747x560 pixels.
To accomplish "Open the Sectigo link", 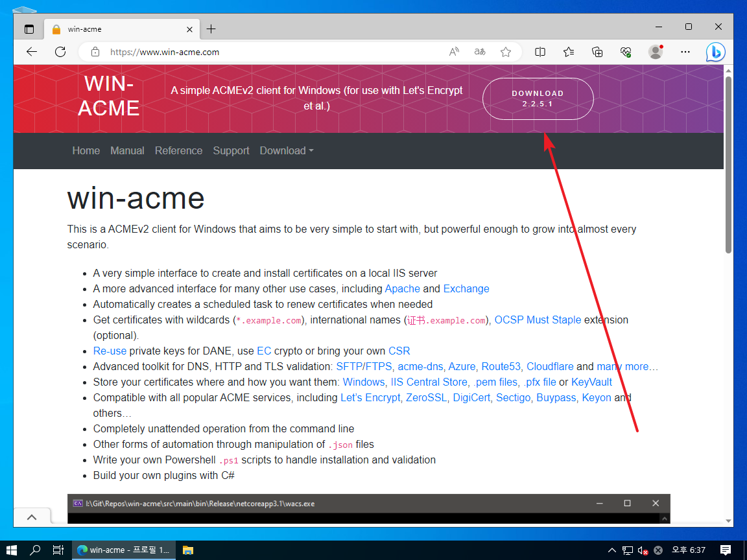I will (513, 397).
